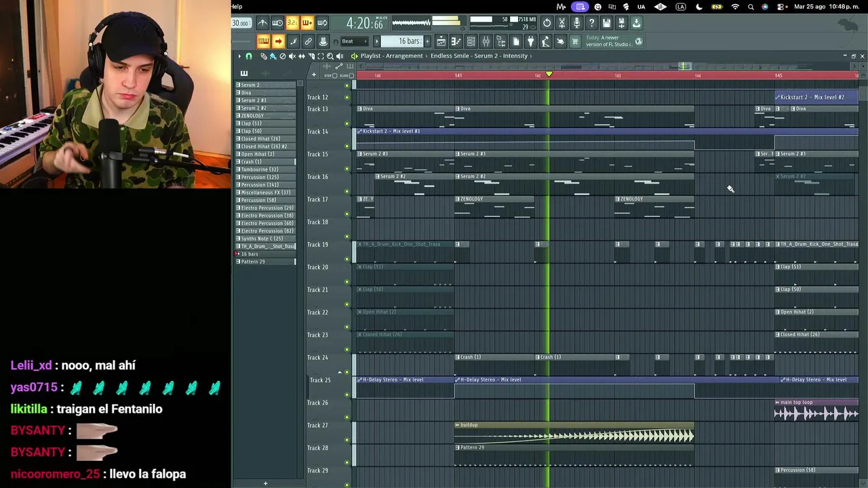Open the plugin picker plug icon
868x488 pixels.
530,42
